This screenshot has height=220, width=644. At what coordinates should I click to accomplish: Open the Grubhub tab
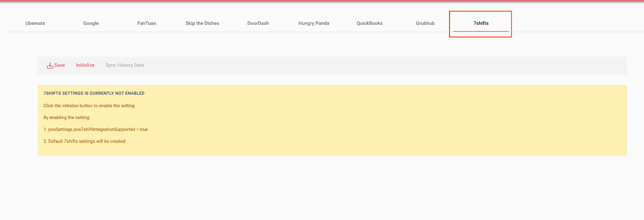tap(425, 23)
